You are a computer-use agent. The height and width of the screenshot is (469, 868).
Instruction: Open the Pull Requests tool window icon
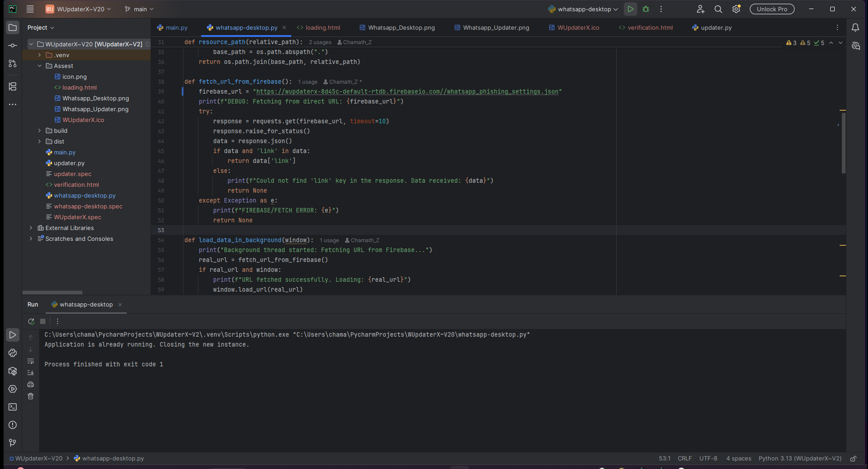[x=13, y=63]
